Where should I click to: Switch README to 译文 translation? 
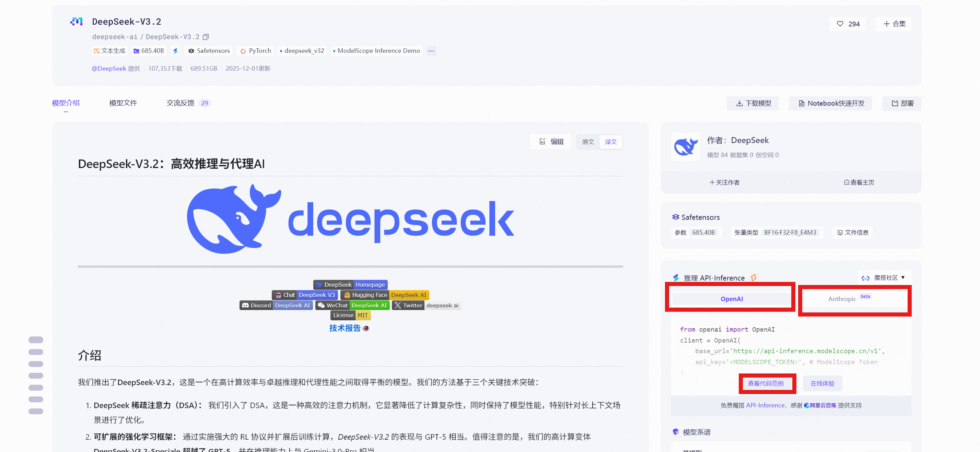click(x=610, y=142)
